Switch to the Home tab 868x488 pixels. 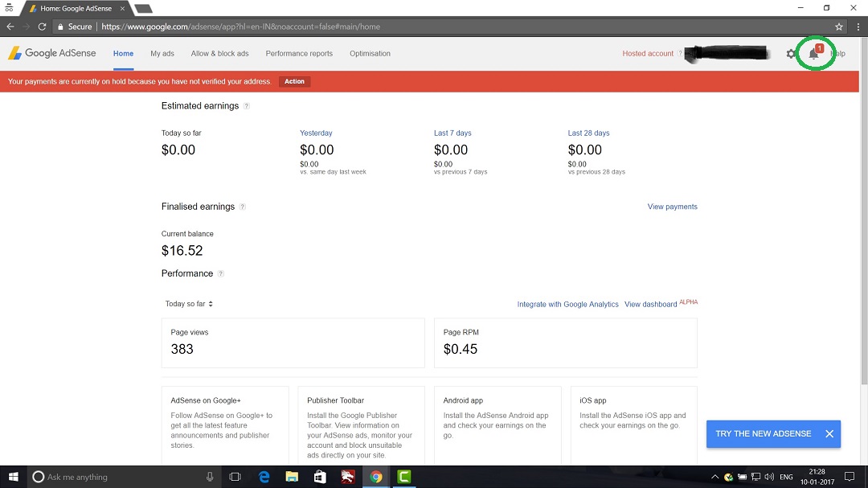(x=124, y=54)
